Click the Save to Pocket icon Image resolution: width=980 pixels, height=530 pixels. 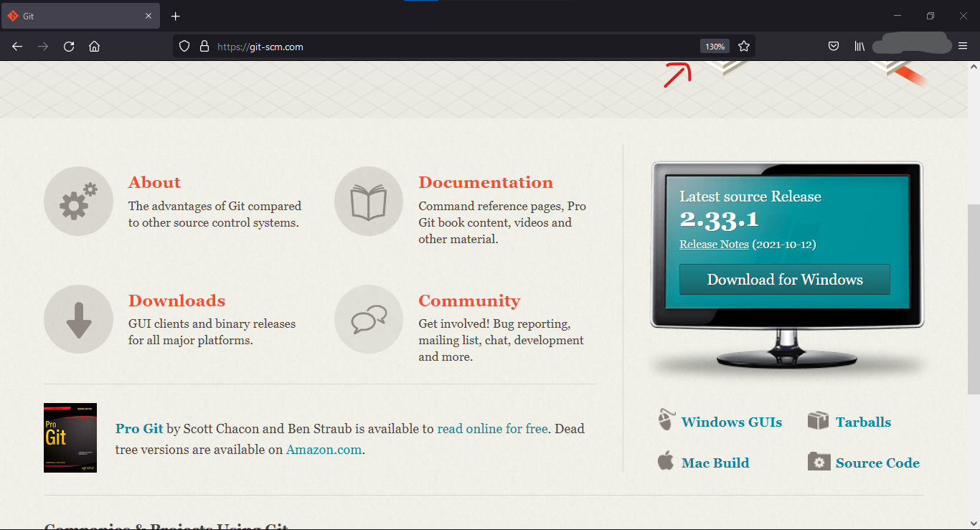click(x=834, y=46)
